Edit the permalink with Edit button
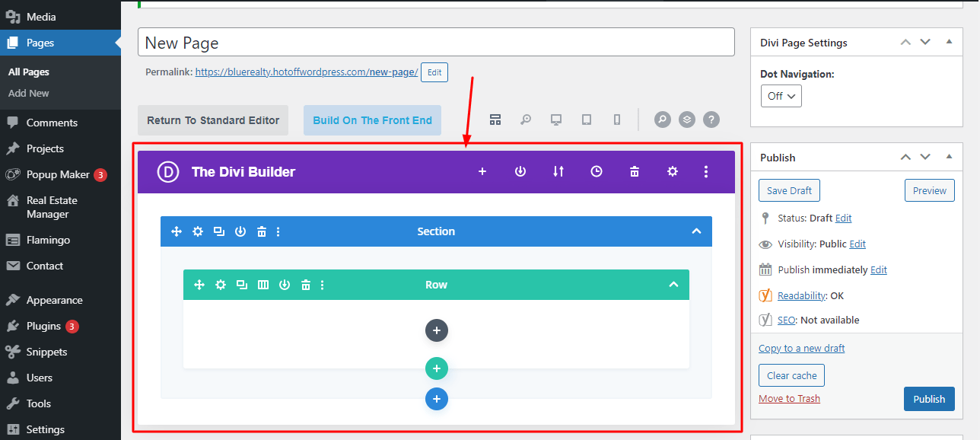The width and height of the screenshot is (980, 440). (x=434, y=72)
